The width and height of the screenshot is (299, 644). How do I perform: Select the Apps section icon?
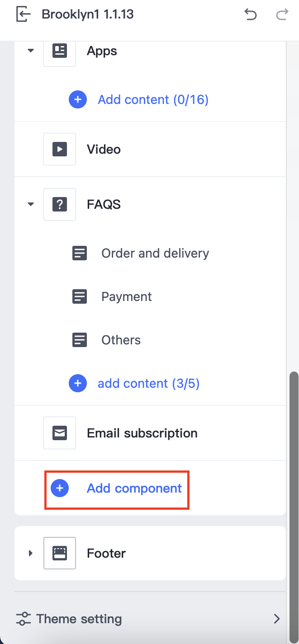(60, 51)
